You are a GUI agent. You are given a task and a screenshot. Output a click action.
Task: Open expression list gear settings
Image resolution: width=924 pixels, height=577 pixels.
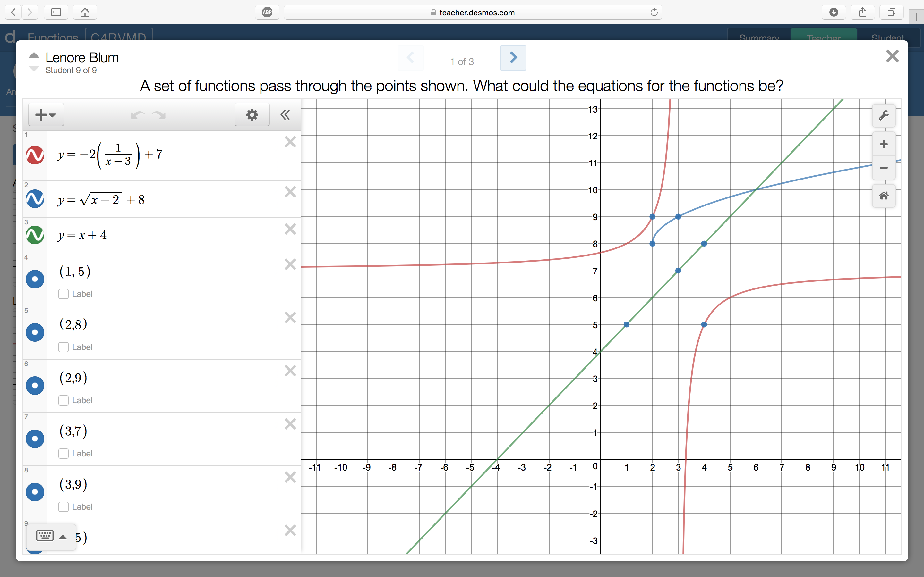(252, 115)
